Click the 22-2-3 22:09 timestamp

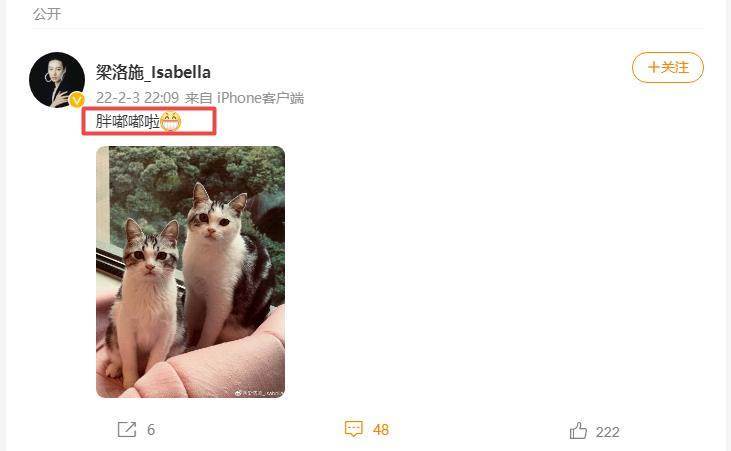coord(138,98)
